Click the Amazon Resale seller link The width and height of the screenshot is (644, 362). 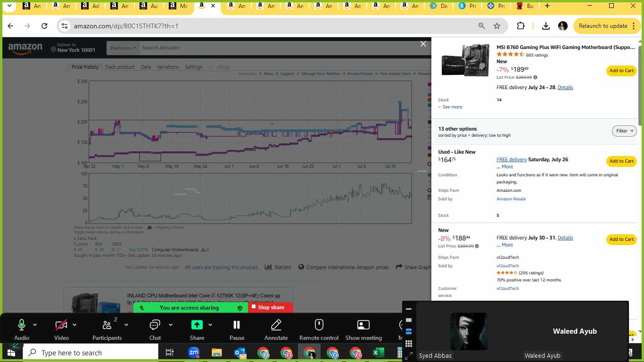pyautogui.click(x=511, y=199)
